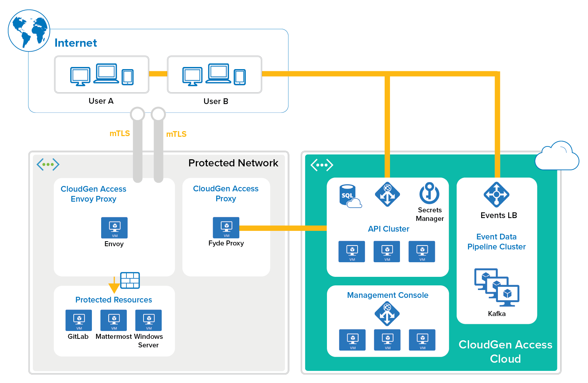Click the "Management Console" title
The height and width of the screenshot is (383, 588).
[x=387, y=295]
